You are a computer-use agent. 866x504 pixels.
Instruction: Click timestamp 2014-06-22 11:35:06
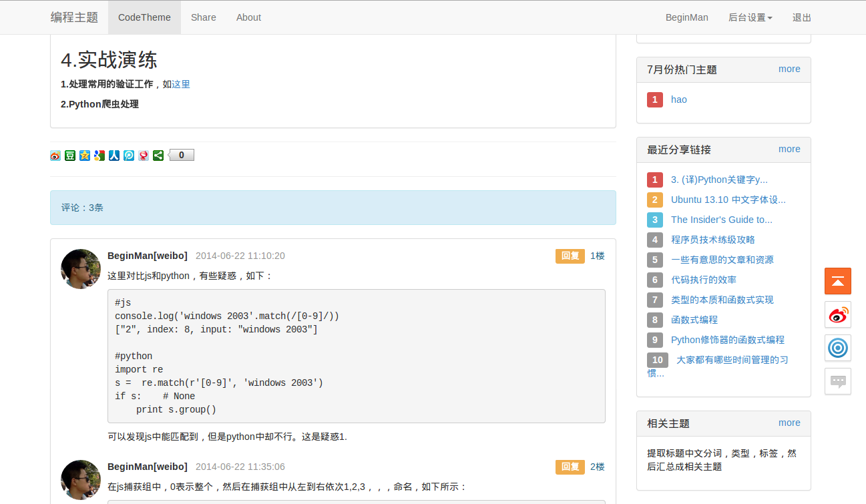coord(240,467)
